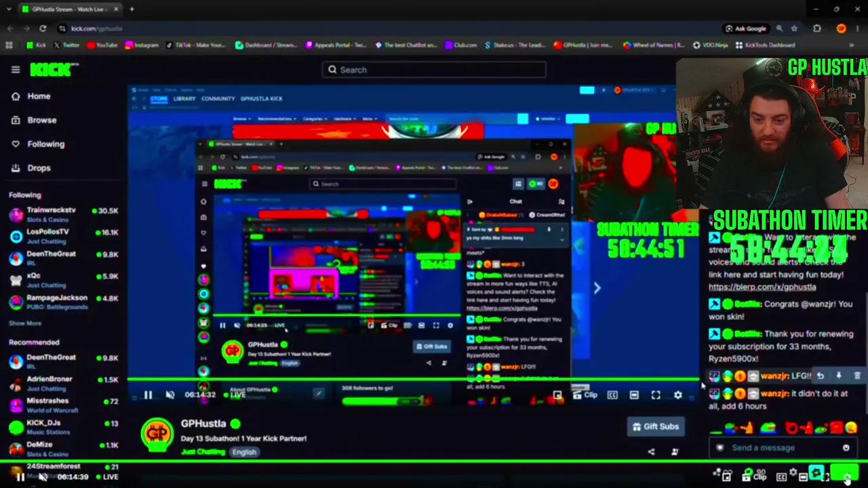The height and width of the screenshot is (488, 868).
Task: Open the Just Chatting category link below GPHustla
Action: [203, 452]
